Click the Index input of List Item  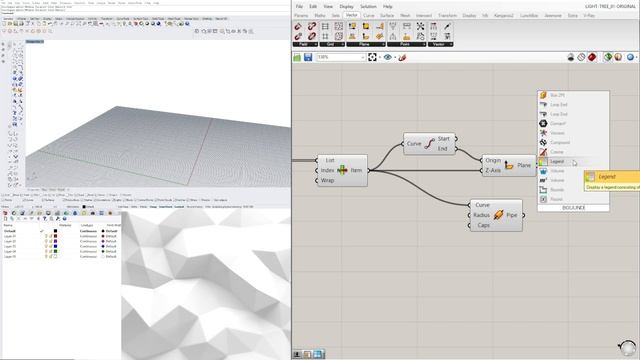[327, 170]
